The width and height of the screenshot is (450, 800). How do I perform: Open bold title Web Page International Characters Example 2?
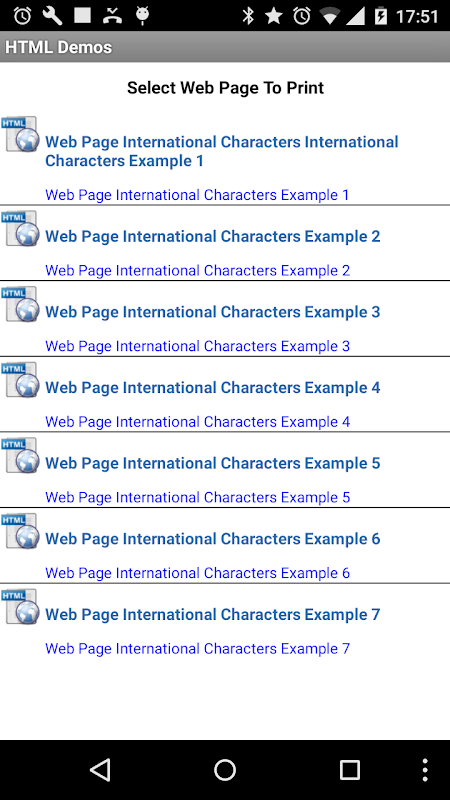213,237
